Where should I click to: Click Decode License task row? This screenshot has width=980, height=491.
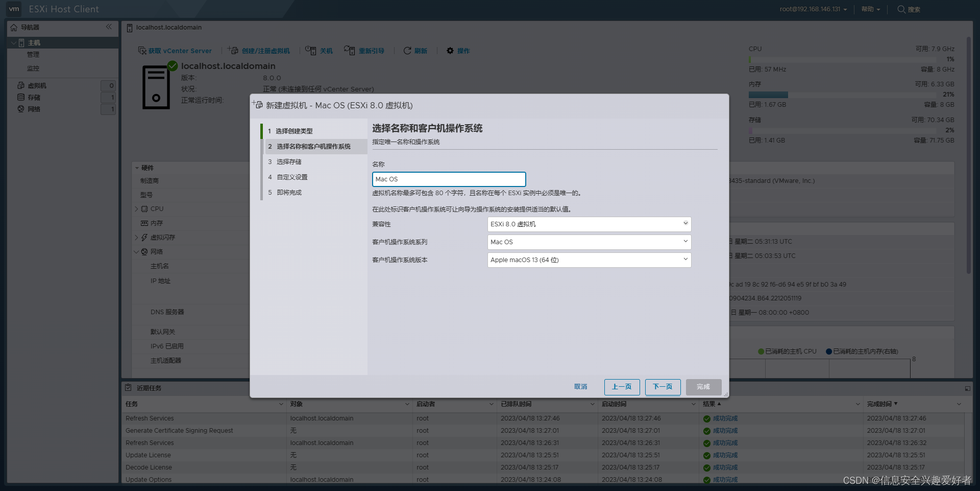pos(544,467)
